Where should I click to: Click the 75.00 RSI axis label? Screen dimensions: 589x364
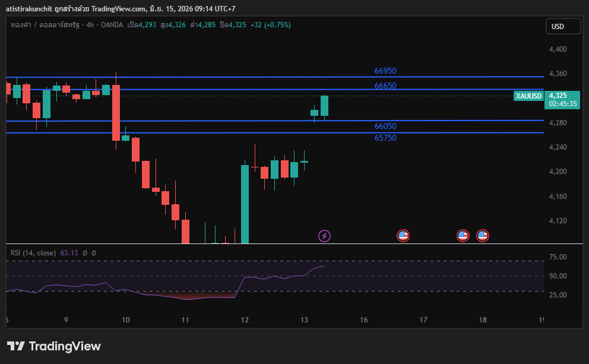pyautogui.click(x=558, y=257)
